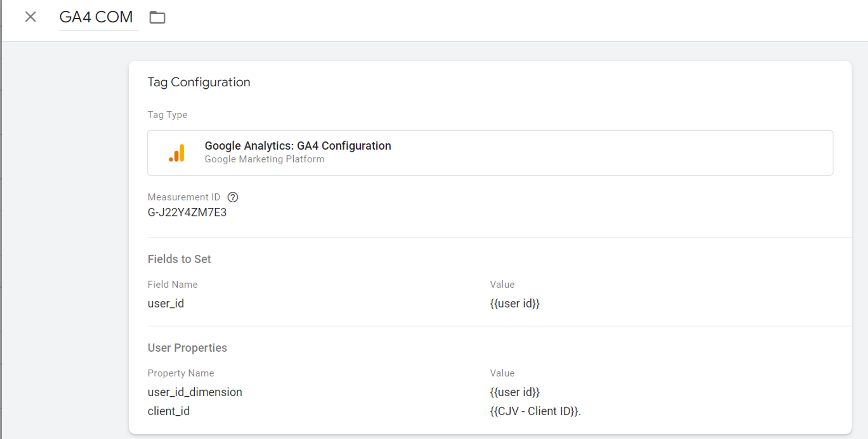The width and height of the screenshot is (868, 439).
Task: Click the Fields to Set section heading
Action: pyautogui.click(x=179, y=259)
